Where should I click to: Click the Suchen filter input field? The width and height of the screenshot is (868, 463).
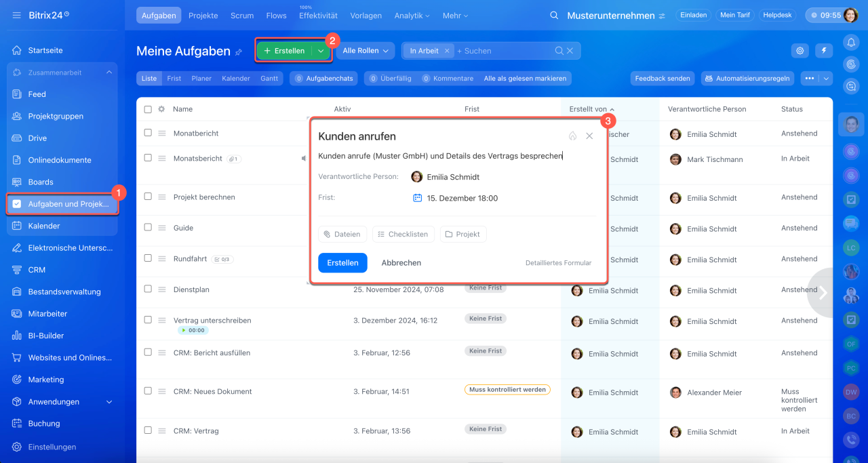tap(502, 51)
